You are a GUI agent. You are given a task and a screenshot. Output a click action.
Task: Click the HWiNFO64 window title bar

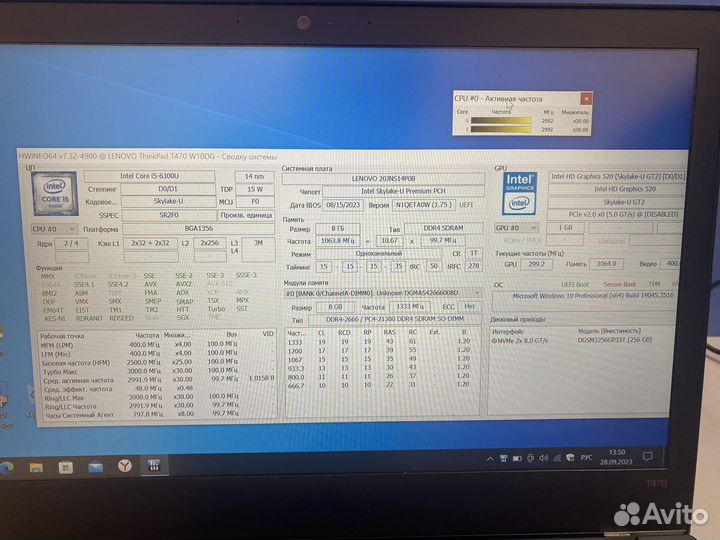point(353,157)
